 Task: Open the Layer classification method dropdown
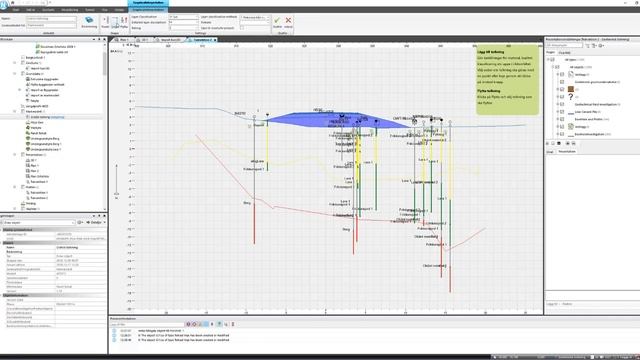(254, 17)
